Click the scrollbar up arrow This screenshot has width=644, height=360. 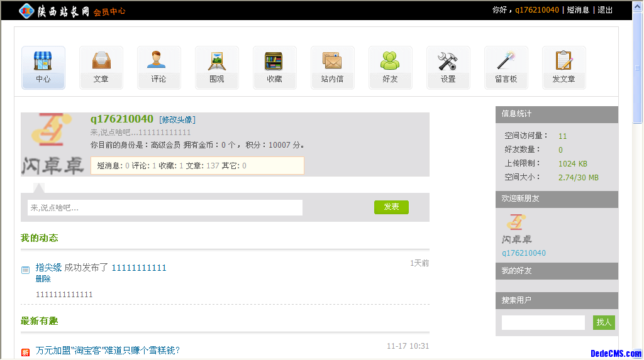(x=638, y=6)
